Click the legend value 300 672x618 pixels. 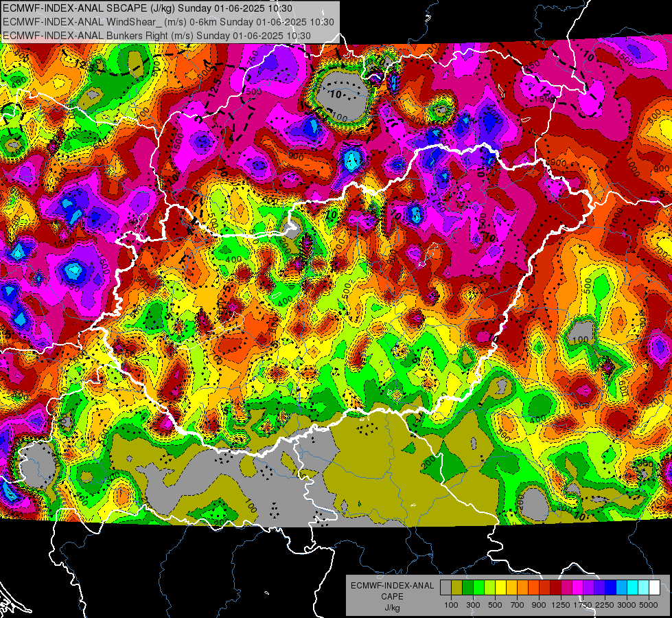click(473, 605)
